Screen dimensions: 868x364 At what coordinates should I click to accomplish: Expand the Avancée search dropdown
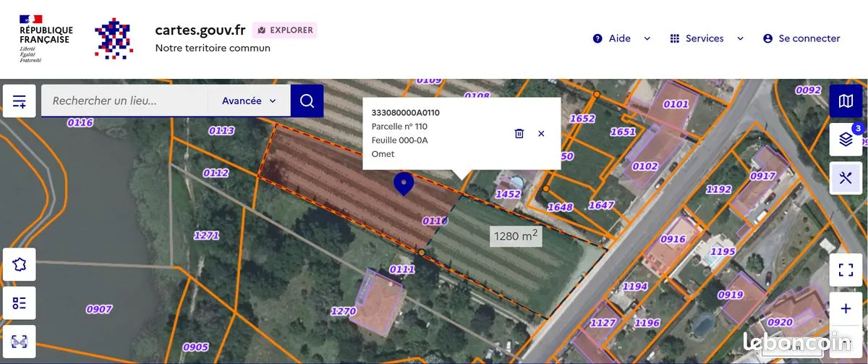pyautogui.click(x=249, y=101)
